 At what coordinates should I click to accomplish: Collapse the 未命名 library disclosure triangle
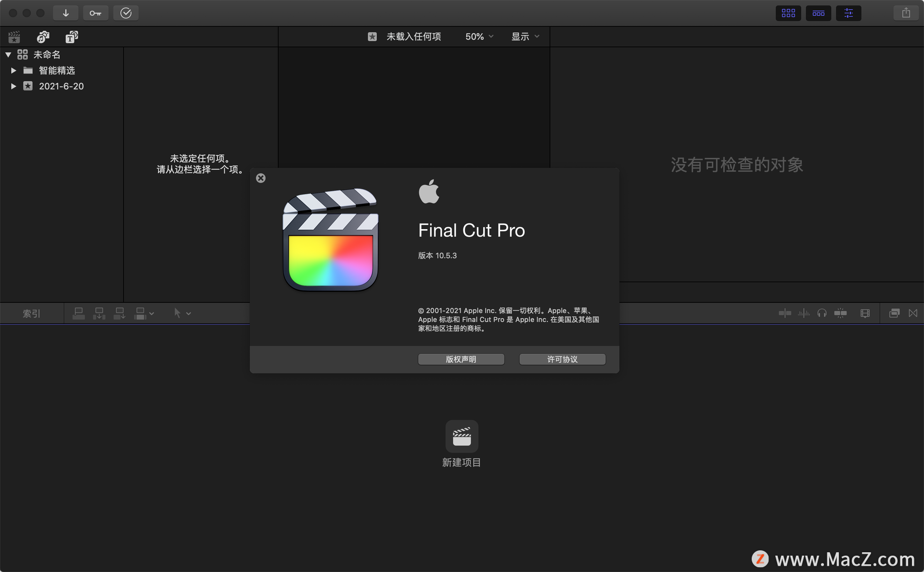click(x=8, y=54)
